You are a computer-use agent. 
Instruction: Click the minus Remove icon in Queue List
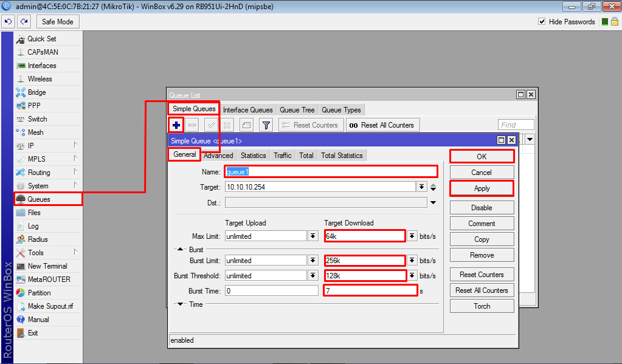(192, 125)
